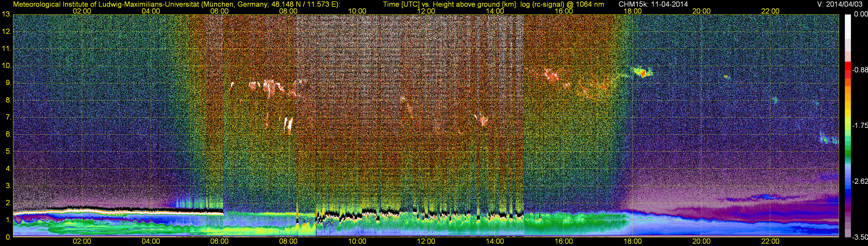Image resolution: width=868 pixels, height=246 pixels.
Task: Select the top axis 22:00 time label
Action: [770, 11]
